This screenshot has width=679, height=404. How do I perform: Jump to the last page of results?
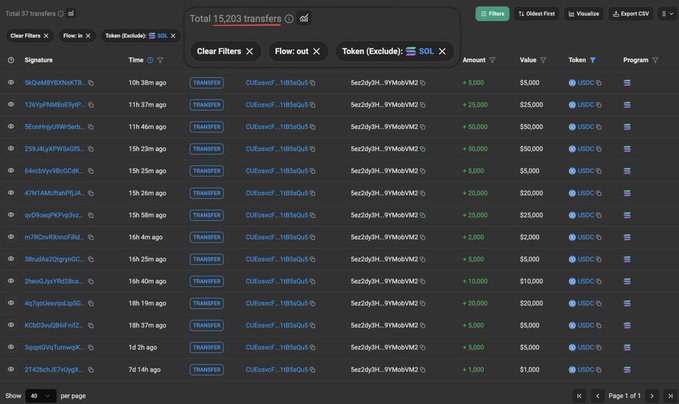click(x=670, y=396)
